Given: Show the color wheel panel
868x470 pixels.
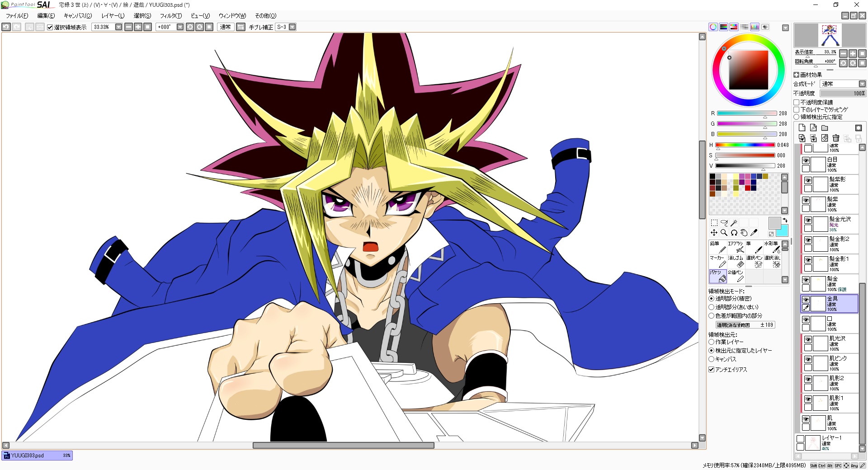Looking at the screenshot, I should coord(713,27).
